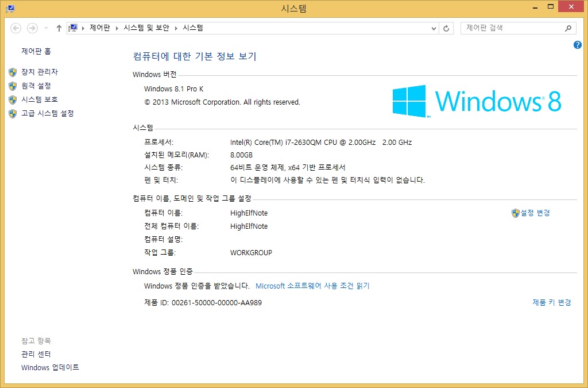The image size is (588, 388).
Task: Select the WORKGROUP value
Action: [x=252, y=252]
